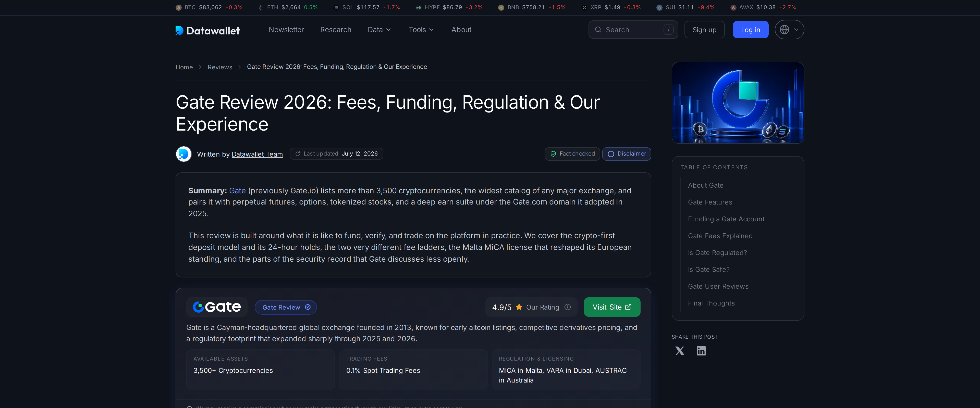Click the search magnifier icon

[598, 30]
